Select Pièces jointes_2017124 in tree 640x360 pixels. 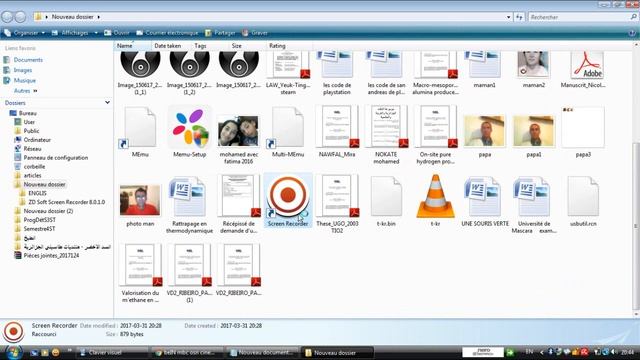51,256
